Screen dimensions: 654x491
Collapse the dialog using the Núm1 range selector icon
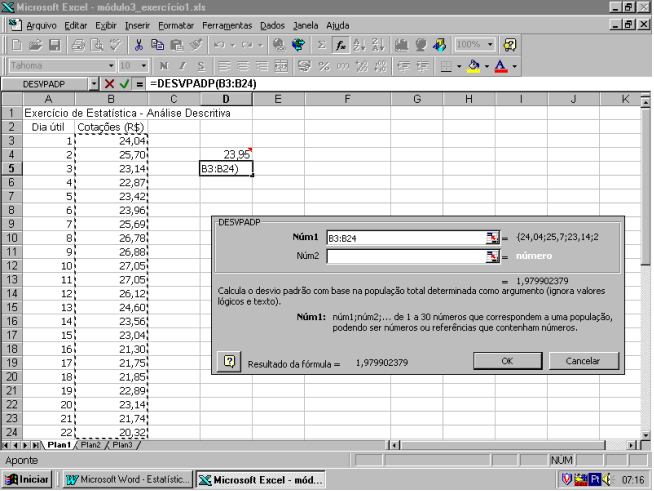point(491,238)
